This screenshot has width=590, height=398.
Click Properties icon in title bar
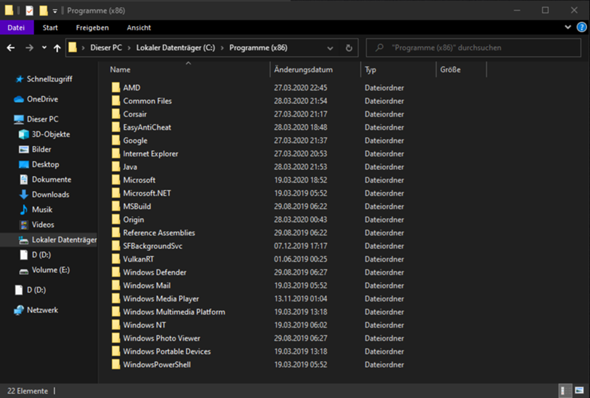pyautogui.click(x=29, y=11)
